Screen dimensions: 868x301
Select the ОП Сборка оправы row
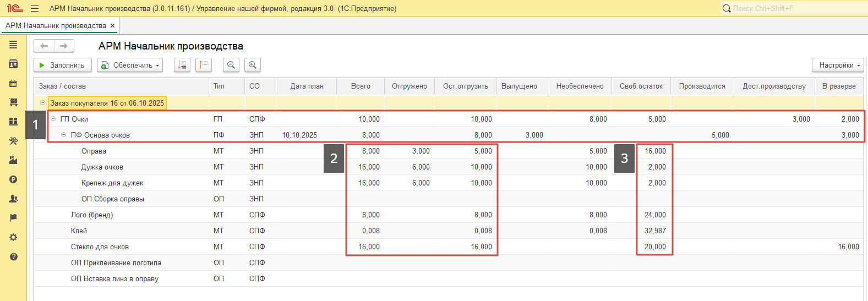[449, 199]
